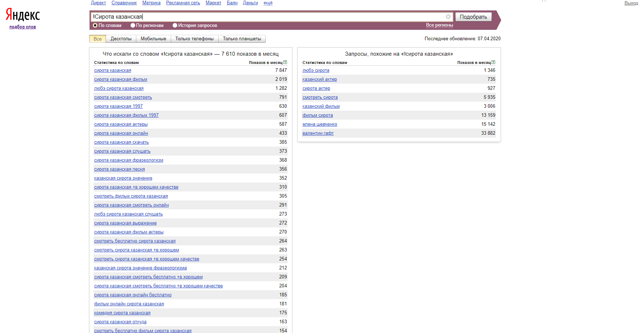Open the 'Маркет' top menu link
Screen dimensions: 644x333
coord(213,3)
